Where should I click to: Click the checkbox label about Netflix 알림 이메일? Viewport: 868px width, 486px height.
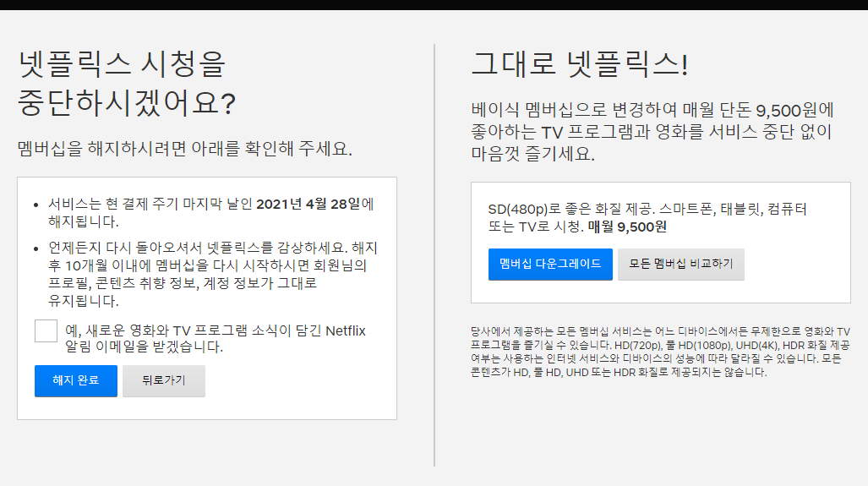coord(216,339)
